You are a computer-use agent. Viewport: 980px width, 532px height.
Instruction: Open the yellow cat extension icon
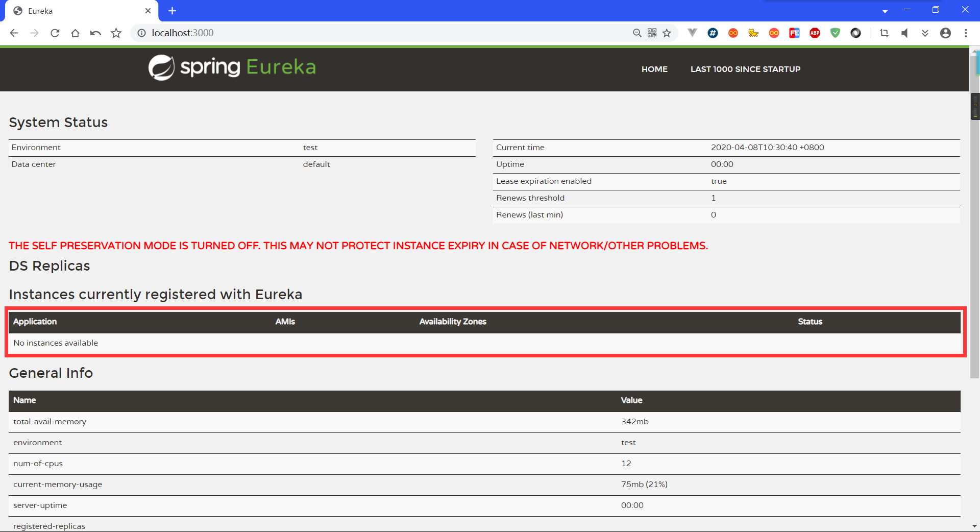(x=753, y=33)
